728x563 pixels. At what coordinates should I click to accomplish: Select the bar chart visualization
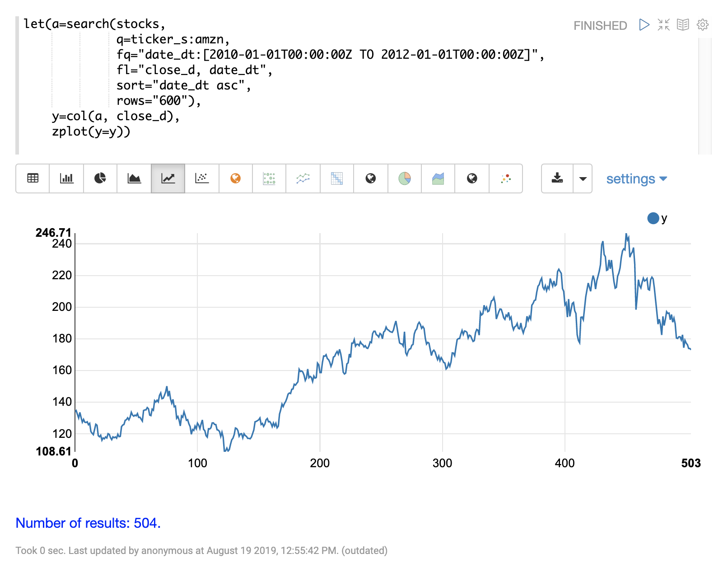(66, 178)
